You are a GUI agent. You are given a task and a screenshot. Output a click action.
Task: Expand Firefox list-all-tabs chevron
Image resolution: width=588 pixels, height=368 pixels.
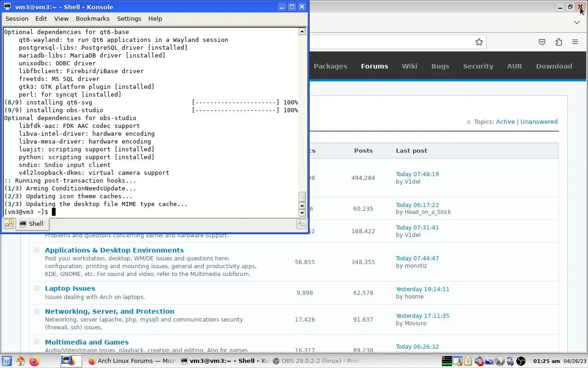pyautogui.click(x=577, y=22)
